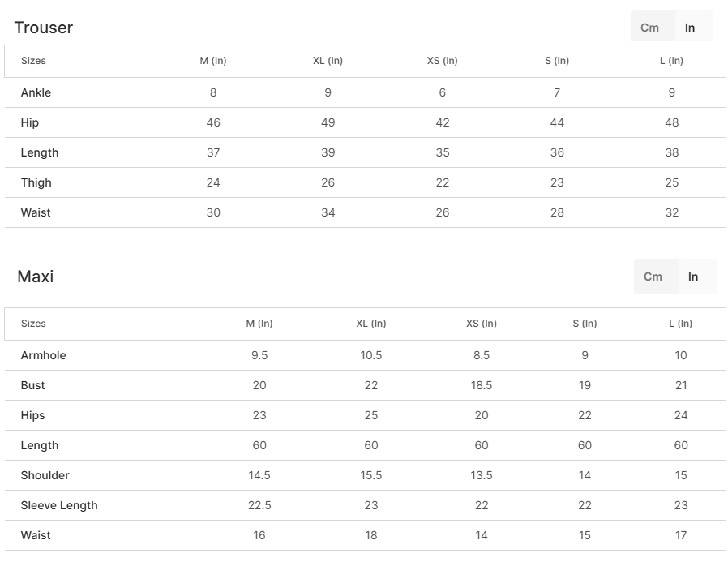
Task: Select the Ankle row label in Trouser table
Action: tap(36, 92)
